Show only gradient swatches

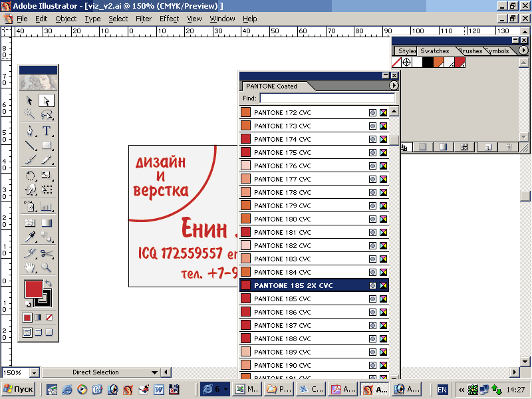point(443,147)
